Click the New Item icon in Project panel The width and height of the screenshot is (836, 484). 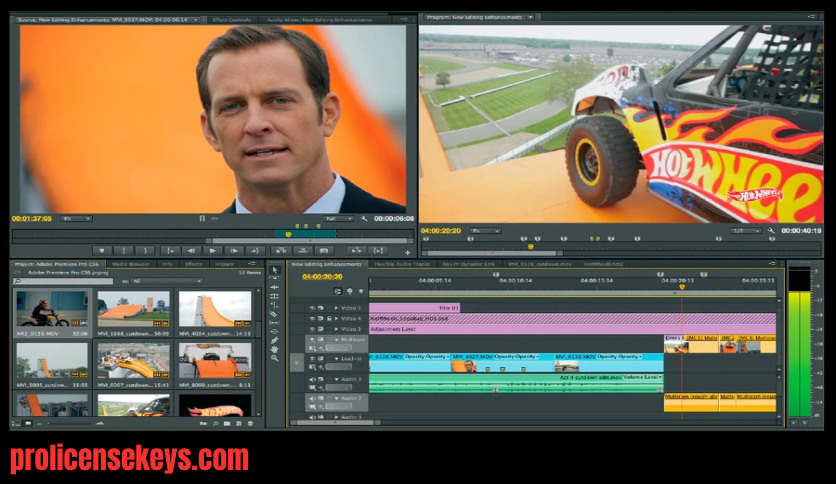238,423
